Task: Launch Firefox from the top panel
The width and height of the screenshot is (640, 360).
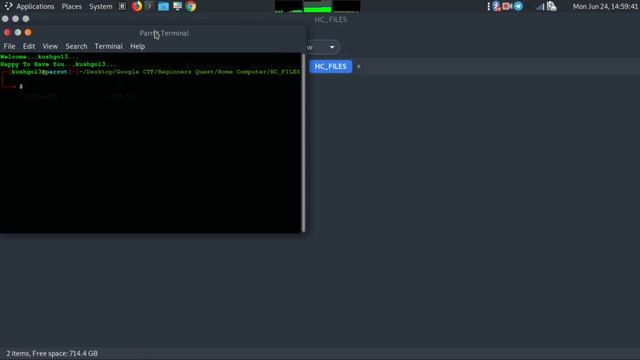Action: (137, 6)
